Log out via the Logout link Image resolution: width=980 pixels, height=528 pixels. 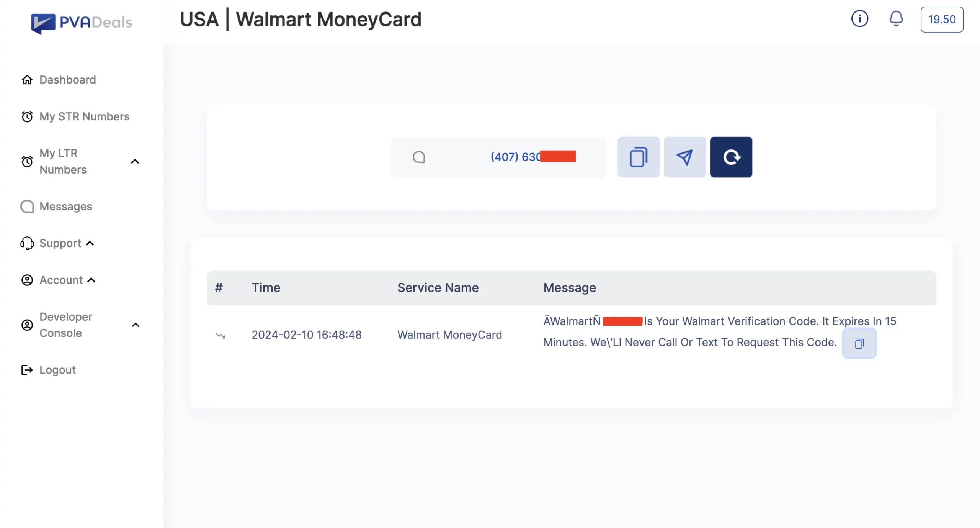coord(58,370)
